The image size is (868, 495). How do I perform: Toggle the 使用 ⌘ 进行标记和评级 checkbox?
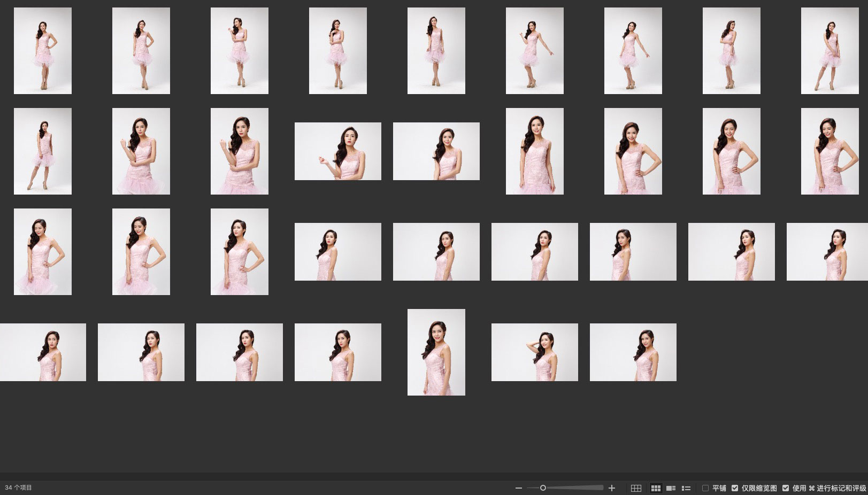click(786, 488)
